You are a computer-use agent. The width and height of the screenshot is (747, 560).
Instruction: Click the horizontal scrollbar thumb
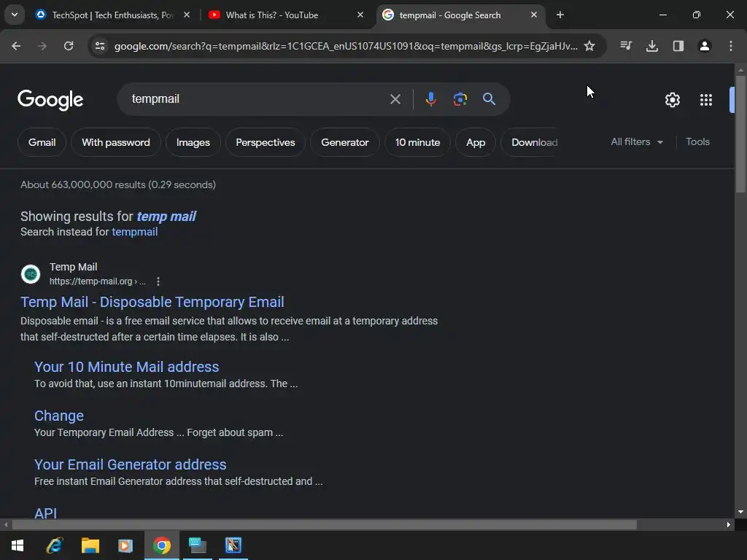tap(324, 525)
